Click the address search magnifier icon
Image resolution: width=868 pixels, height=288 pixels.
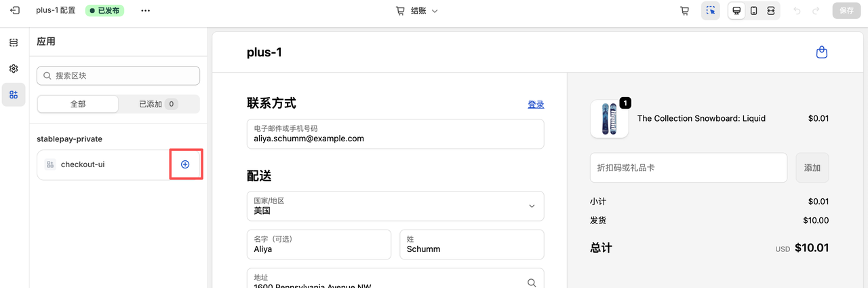(x=531, y=283)
